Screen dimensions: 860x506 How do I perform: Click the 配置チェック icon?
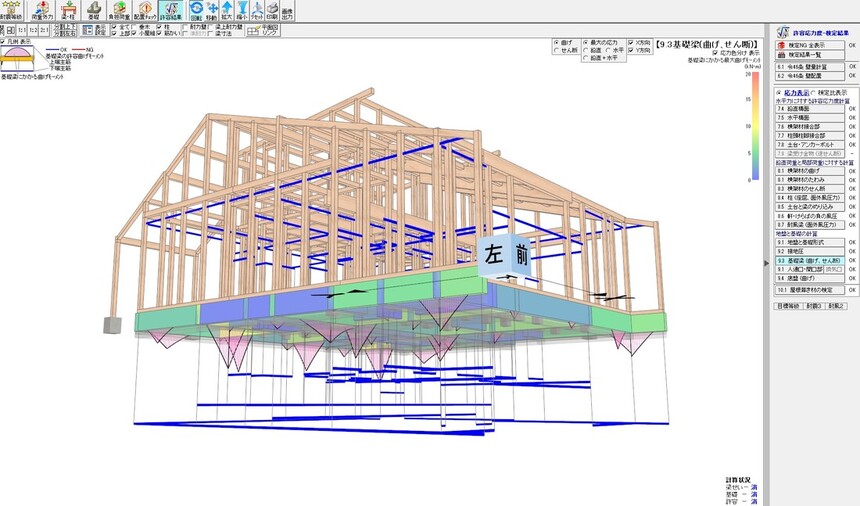point(145,10)
